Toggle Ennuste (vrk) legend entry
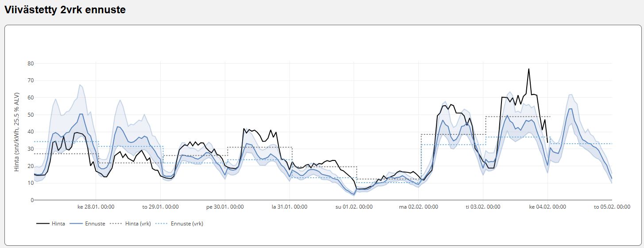644x248 pixels. (x=187, y=224)
